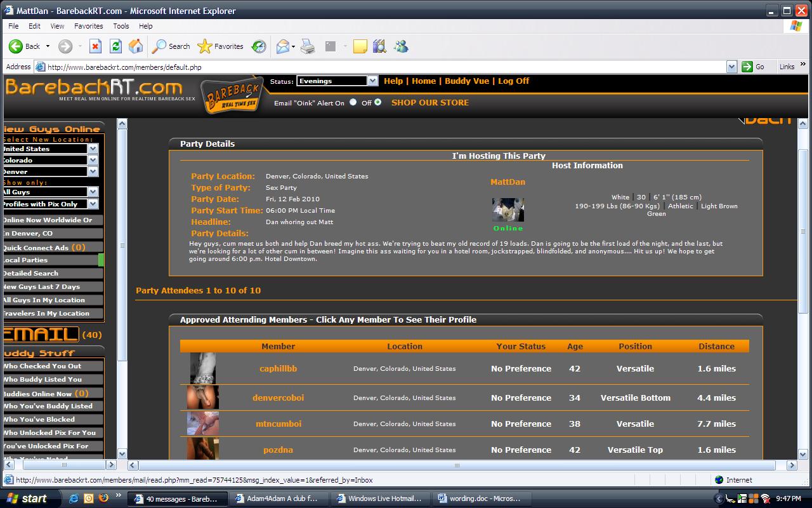Open the Tools menu

(121, 26)
